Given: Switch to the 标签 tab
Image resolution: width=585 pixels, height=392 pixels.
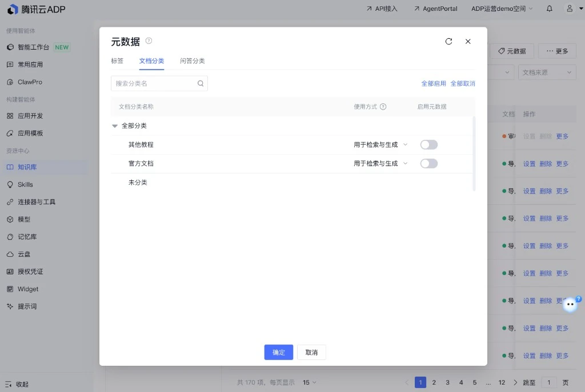Looking at the screenshot, I should [117, 60].
